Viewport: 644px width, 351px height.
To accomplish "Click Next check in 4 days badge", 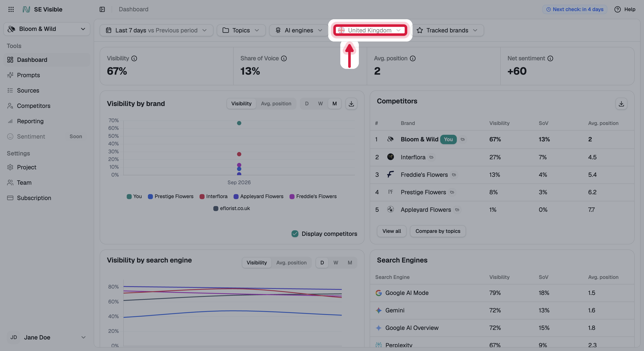I will point(575,9).
